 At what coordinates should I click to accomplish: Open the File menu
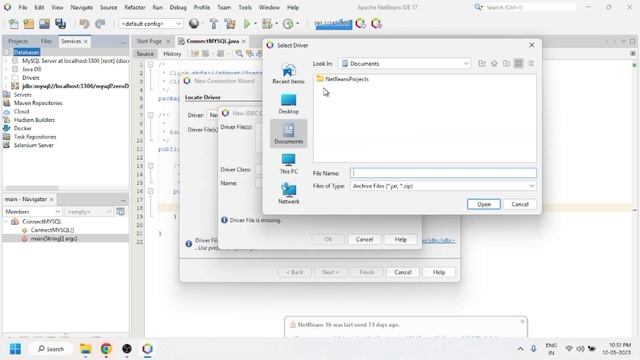pyautogui.click(x=23, y=7)
